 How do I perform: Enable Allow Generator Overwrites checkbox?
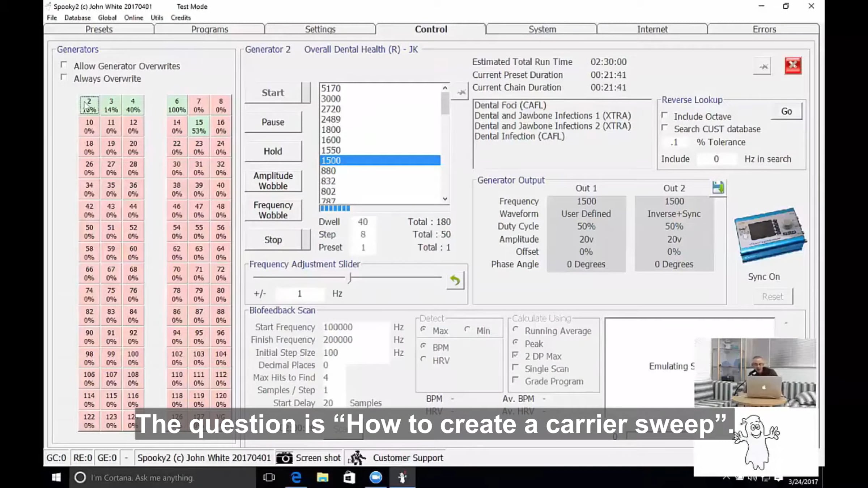pos(64,65)
